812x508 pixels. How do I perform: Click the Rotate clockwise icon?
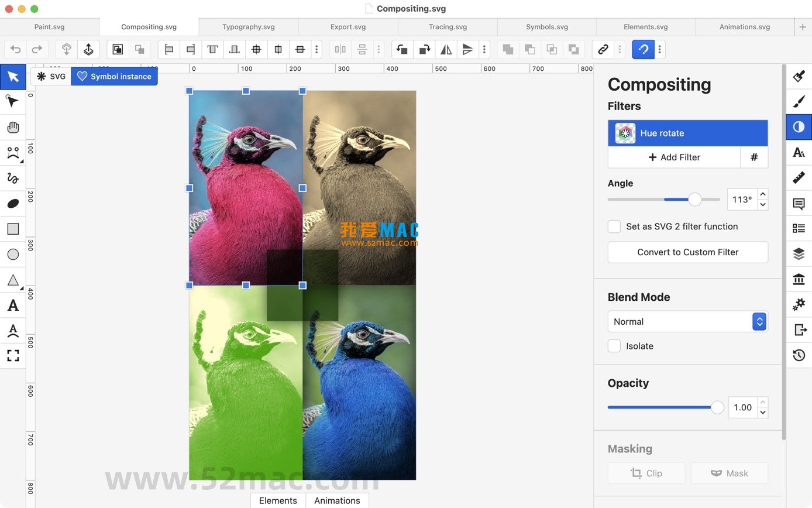pyautogui.click(x=424, y=50)
